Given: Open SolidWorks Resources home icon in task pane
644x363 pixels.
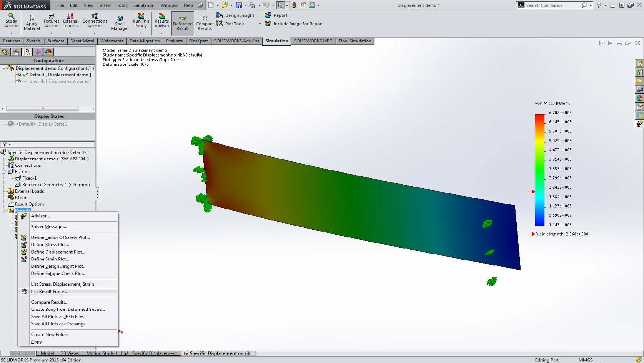Looking at the screenshot, I should (639, 64).
